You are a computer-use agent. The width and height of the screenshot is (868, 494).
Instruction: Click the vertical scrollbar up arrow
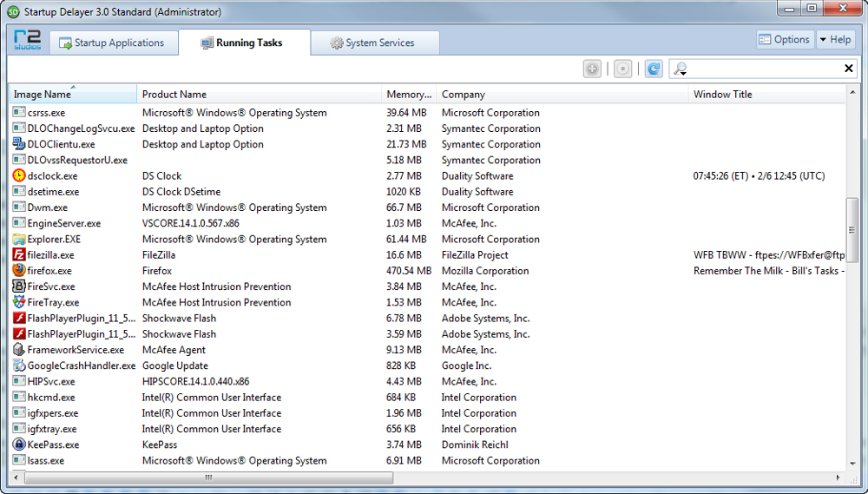(852, 92)
